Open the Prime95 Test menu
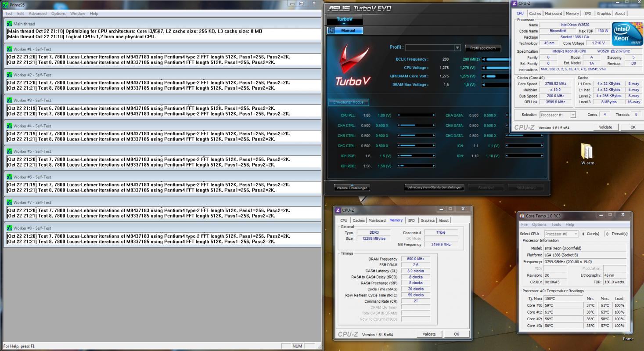Image resolution: width=644 pixels, height=351 pixels. (9, 14)
